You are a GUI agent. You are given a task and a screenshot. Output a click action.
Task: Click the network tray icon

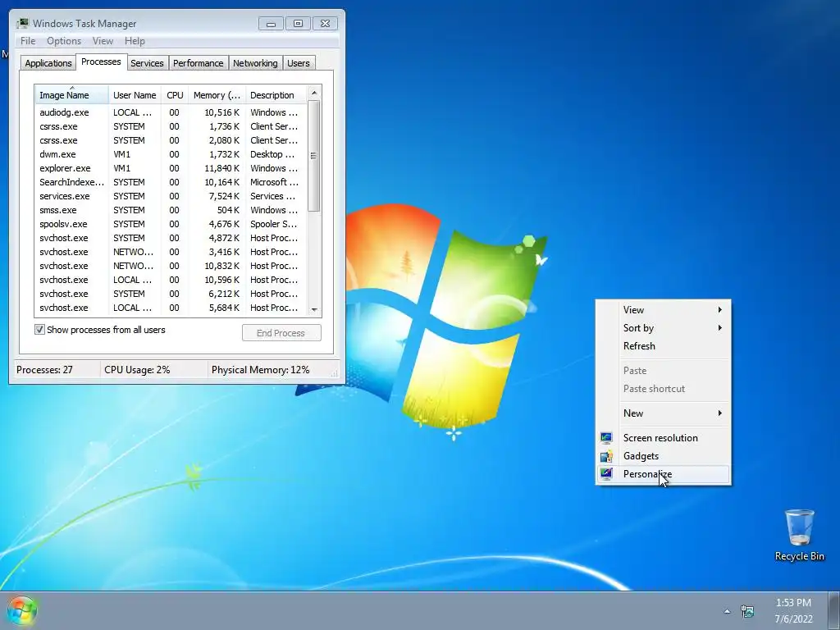click(x=747, y=610)
